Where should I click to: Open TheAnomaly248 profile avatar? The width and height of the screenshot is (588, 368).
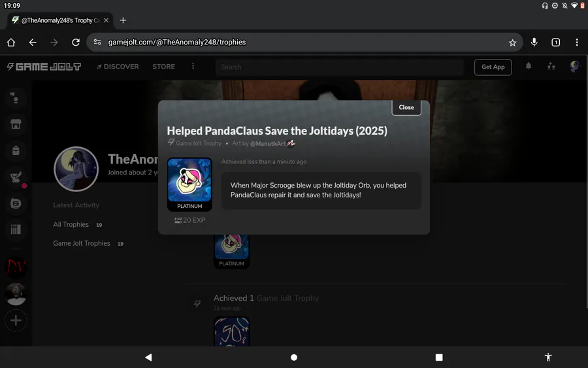[x=76, y=169]
